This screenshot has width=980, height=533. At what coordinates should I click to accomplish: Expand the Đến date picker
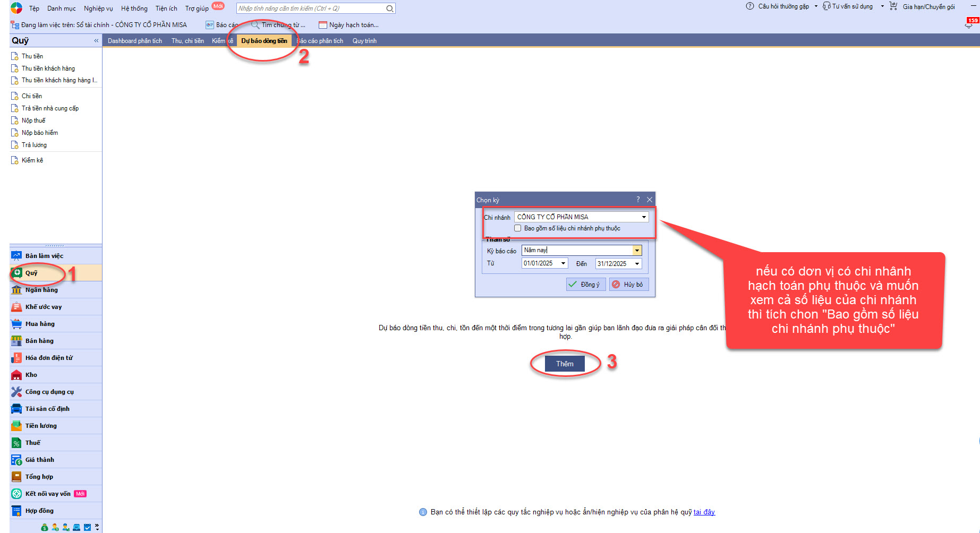pyautogui.click(x=637, y=264)
